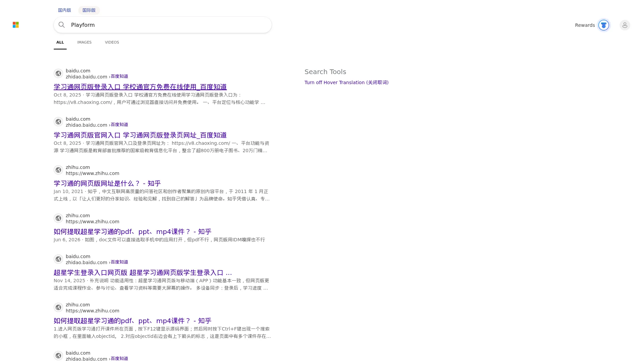This screenshot has height=362, width=644.
Task: Switch to 国际版 search version
Action: [x=89, y=10]
